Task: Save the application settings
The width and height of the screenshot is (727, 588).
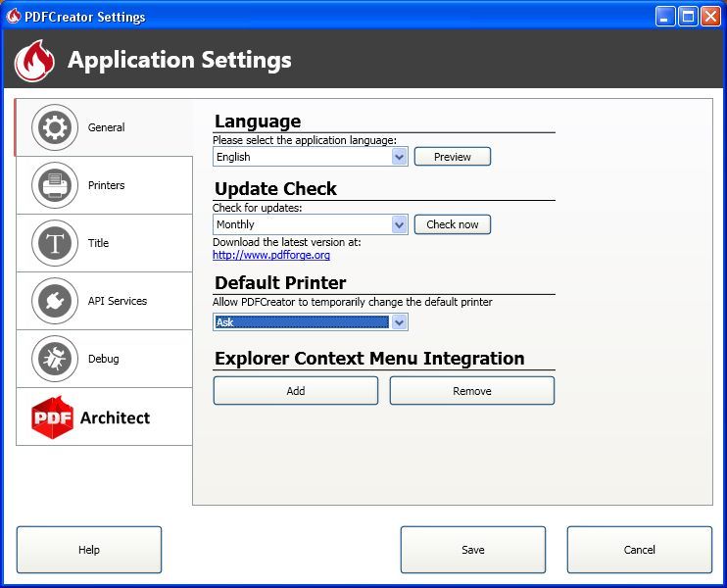Action: pos(473,550)
